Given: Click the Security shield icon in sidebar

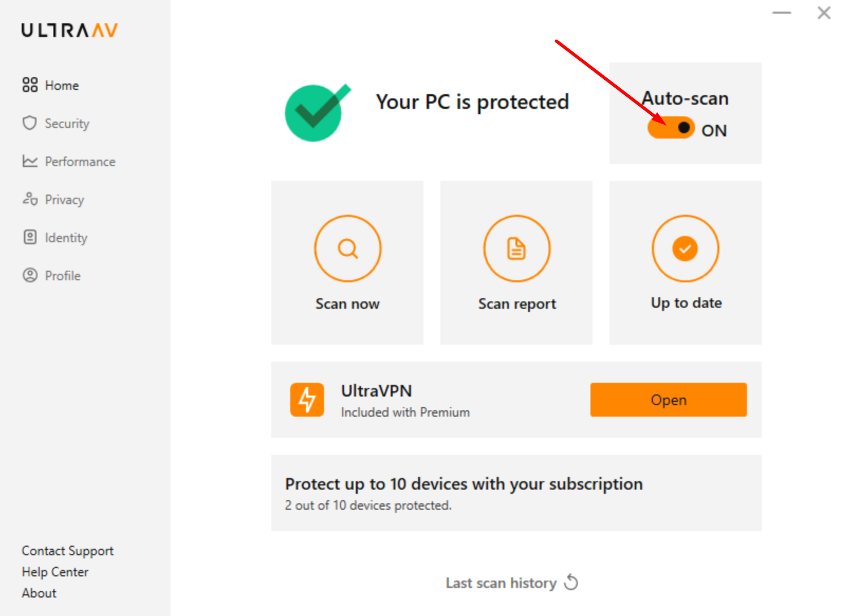Looking at the screenshot, I should click(x=30, y=123).
